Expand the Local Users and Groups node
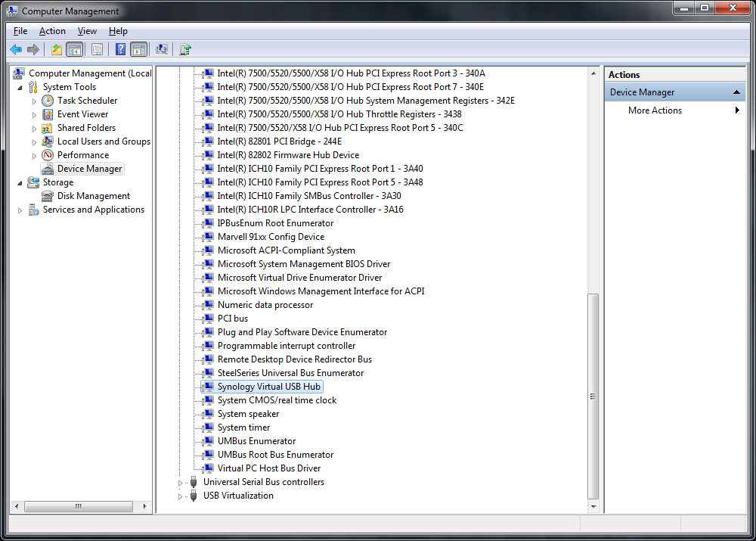Screen dimensions: 756x541 coord(34,142)
